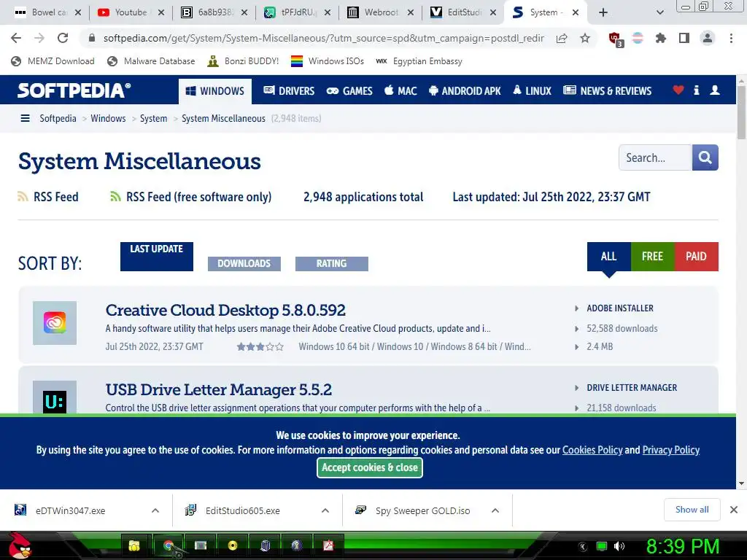Viewport: 747px width, 560px height.
Task: Open a new browser tab with plus
Action: (603, 13)
